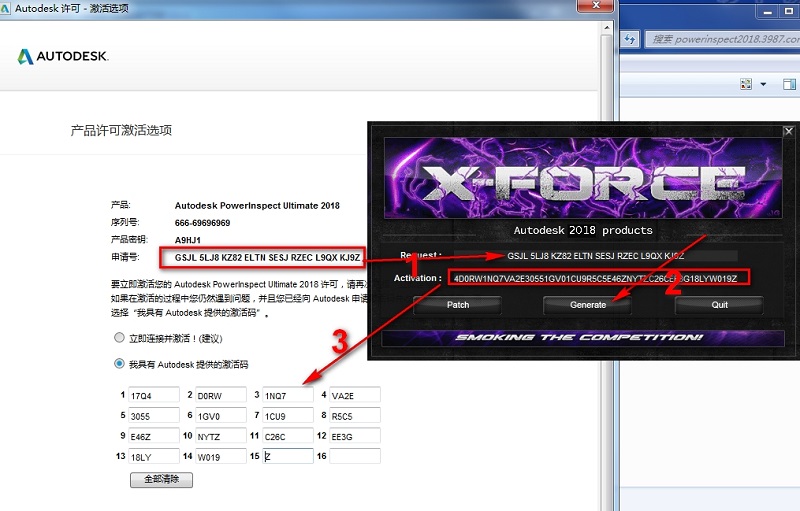Click the Explorer search box

723,39
